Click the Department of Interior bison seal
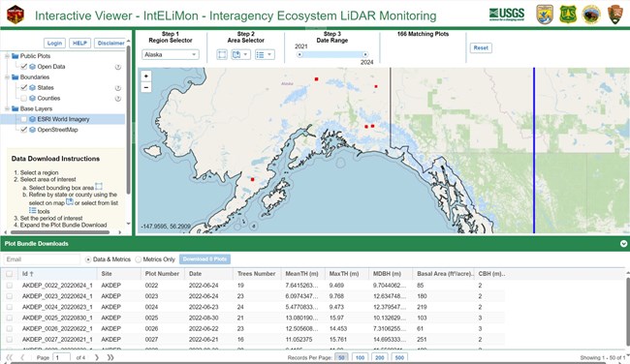630x364 pixels. pyautogui.click(x=591, y=15)
